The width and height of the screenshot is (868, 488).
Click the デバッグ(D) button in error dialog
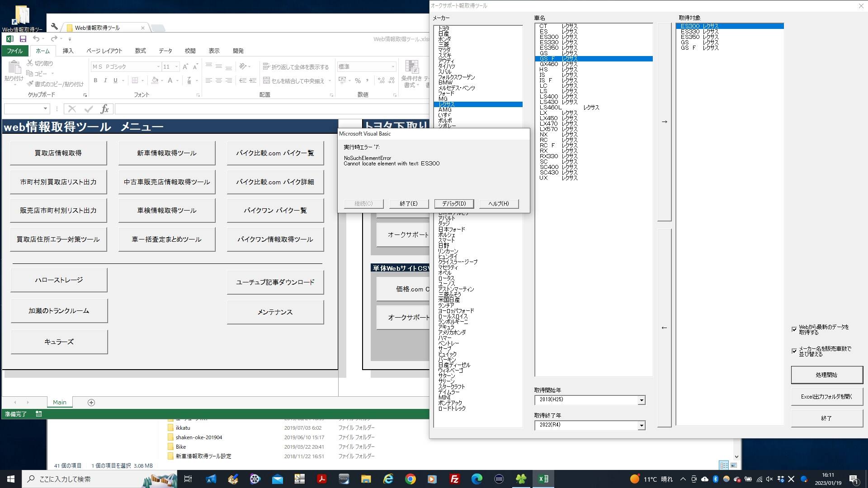453,204
